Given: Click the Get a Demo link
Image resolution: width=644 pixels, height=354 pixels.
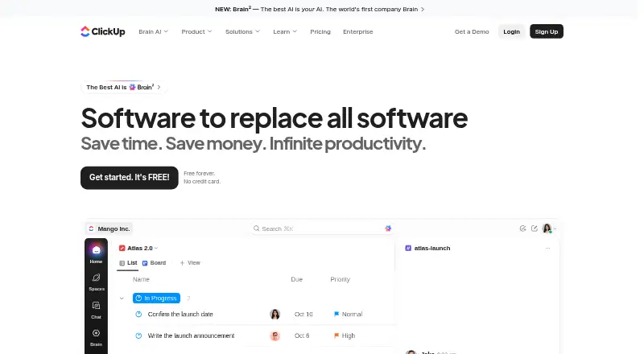Looking at the screenshot, I should click(472, 31).
